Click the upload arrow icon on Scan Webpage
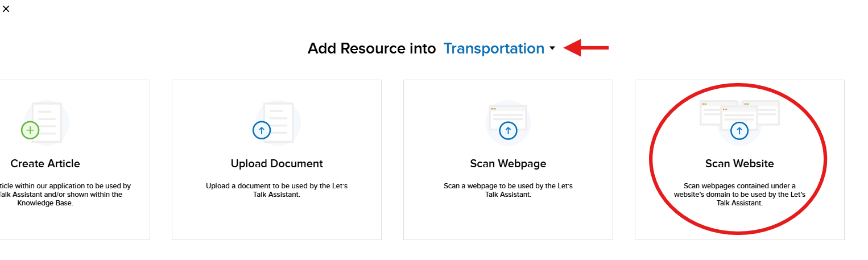The image size is (868, 260). coord(507,130)
